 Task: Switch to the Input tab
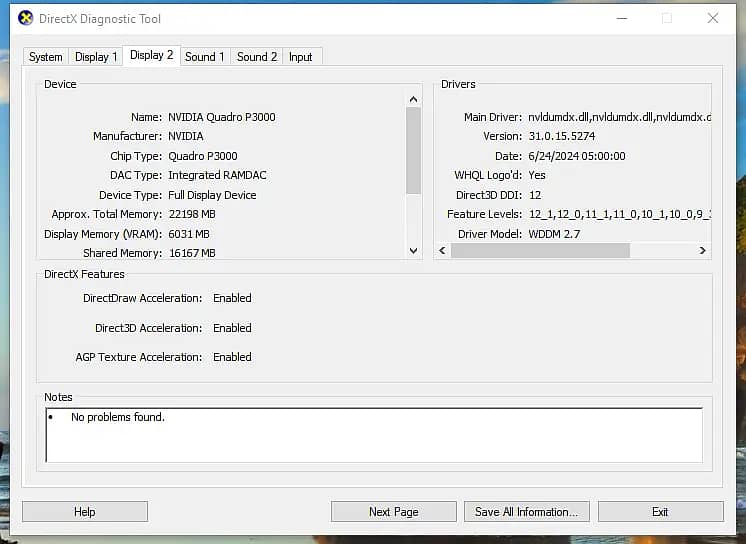point(301,57)
